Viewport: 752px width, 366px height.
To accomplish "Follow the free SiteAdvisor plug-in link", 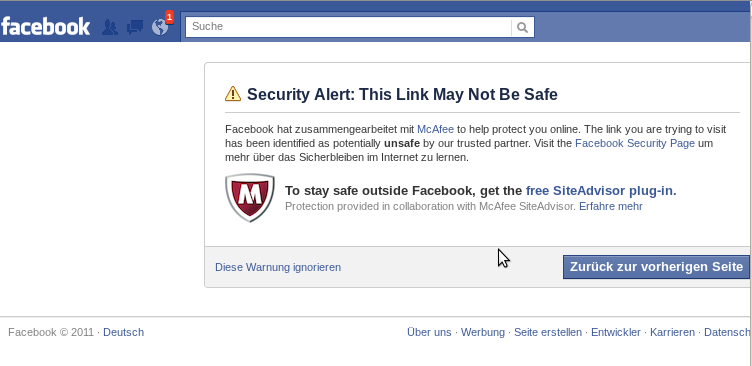I will (601, 191).
